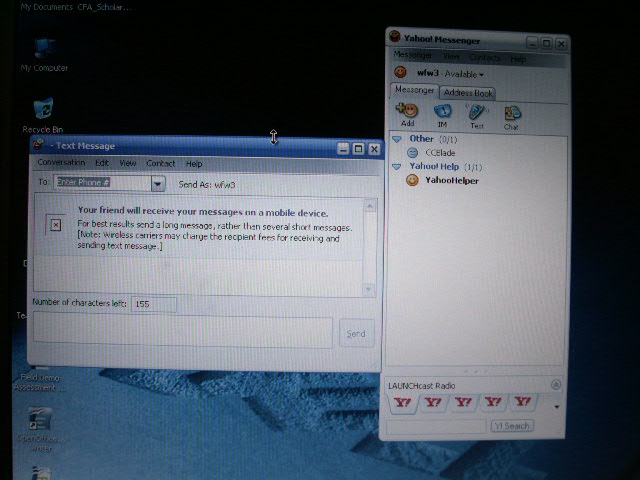Click the Yahoo! Messenger title bar icon

pyautogui.click(x=395, y=36)
